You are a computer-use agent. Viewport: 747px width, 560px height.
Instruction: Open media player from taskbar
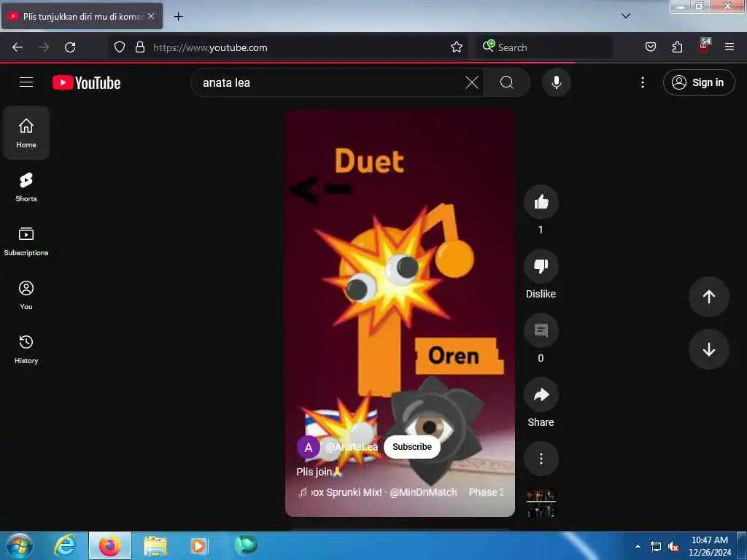[x=199, y=545]
